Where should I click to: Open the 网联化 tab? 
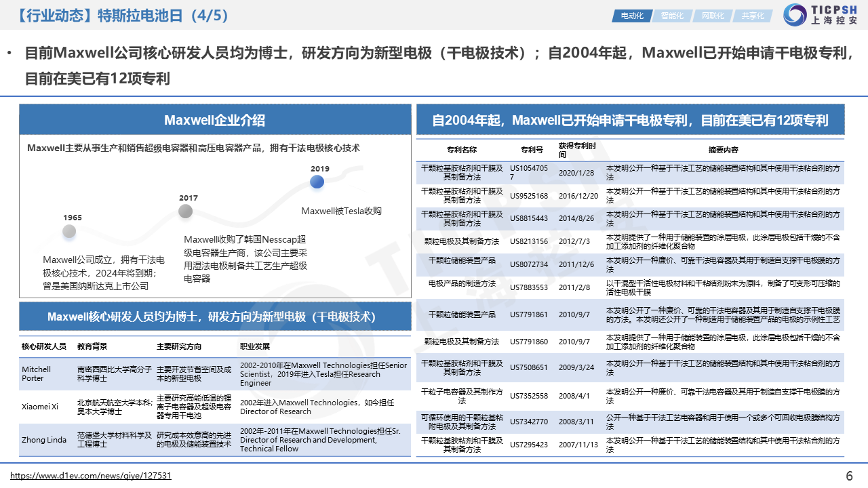click(712, 16)
